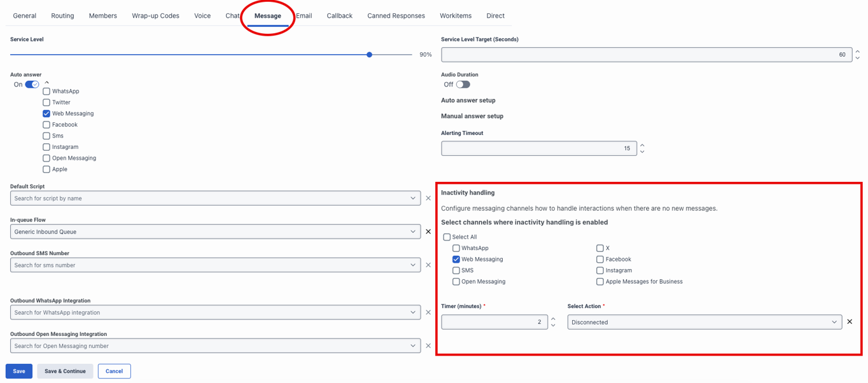The image size is (868, 383).
Task: Check the WhatsApp inactivity handling checkbox
Action: [456, 248]
